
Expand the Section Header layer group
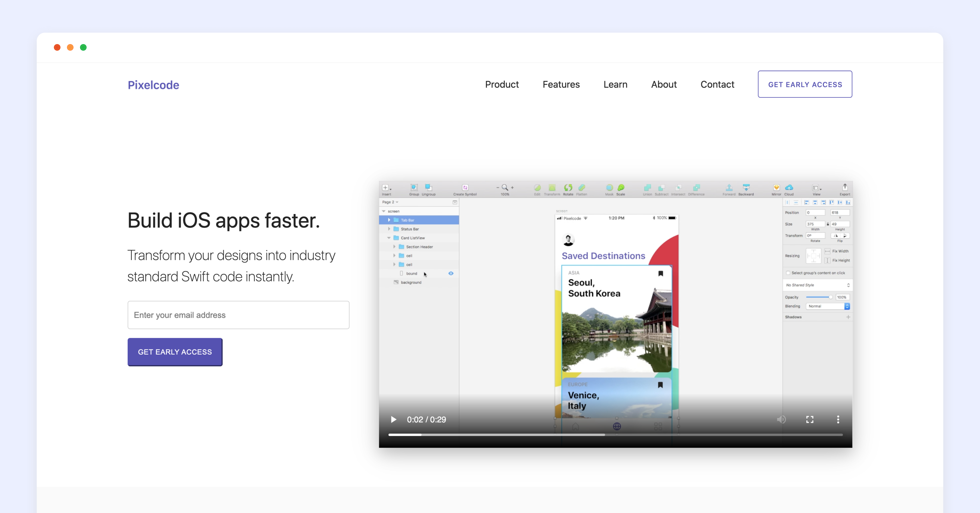(394, 247)
